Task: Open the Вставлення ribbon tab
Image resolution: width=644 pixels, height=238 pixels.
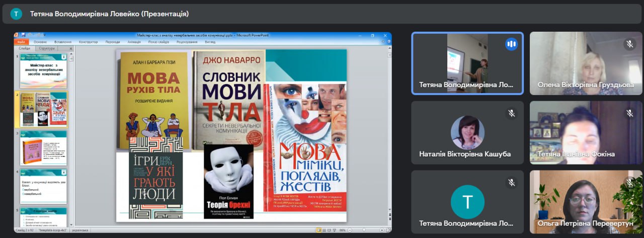Action: pyautogui.click(x=63, y=42)
